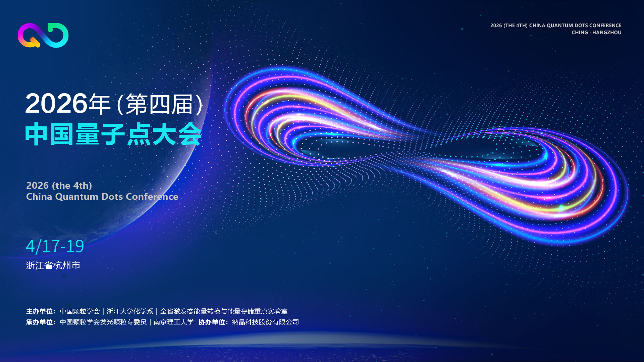Click the 协办单位 label
This screenshot has height=362, width=644.
pos(212,322)
